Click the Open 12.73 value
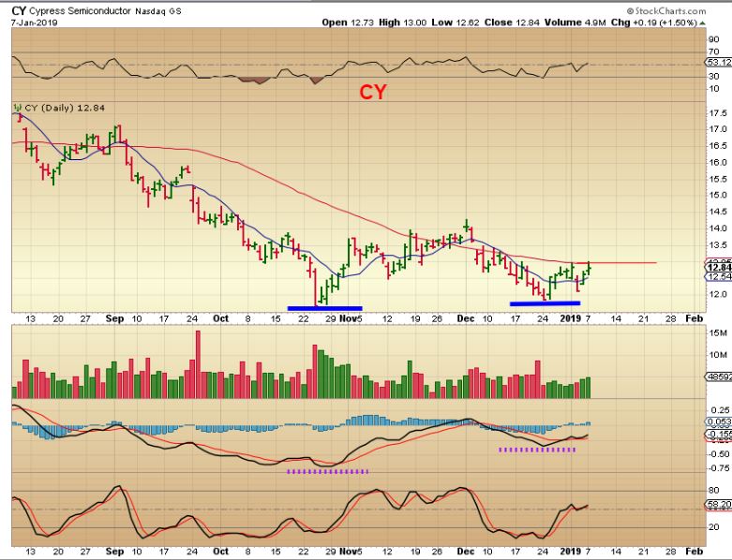This screenshot has height=560, width=732. [x=348, y=22]
